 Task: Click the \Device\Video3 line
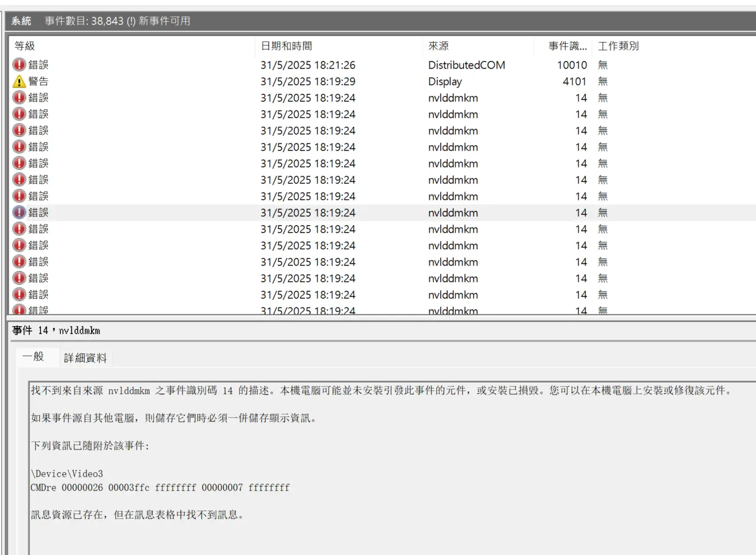pos(67,474)
